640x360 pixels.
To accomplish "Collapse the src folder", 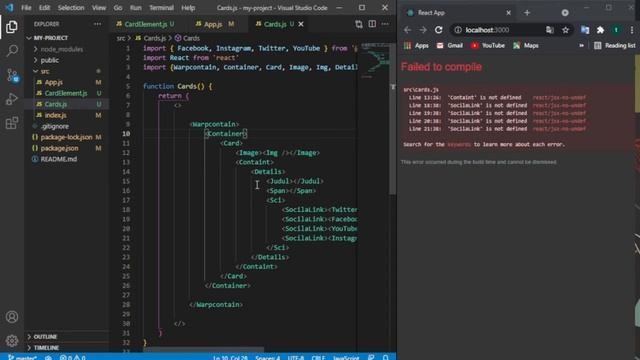I will (x=45, y=71).
